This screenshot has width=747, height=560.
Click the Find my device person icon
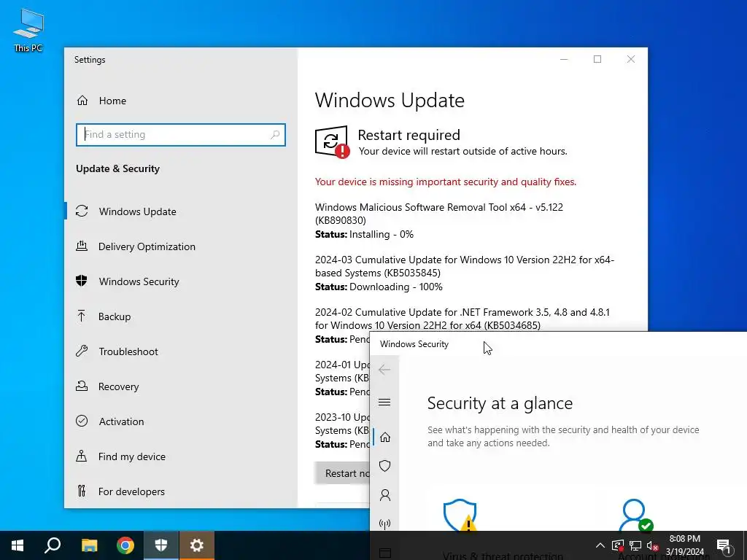[x=82, y=456]
